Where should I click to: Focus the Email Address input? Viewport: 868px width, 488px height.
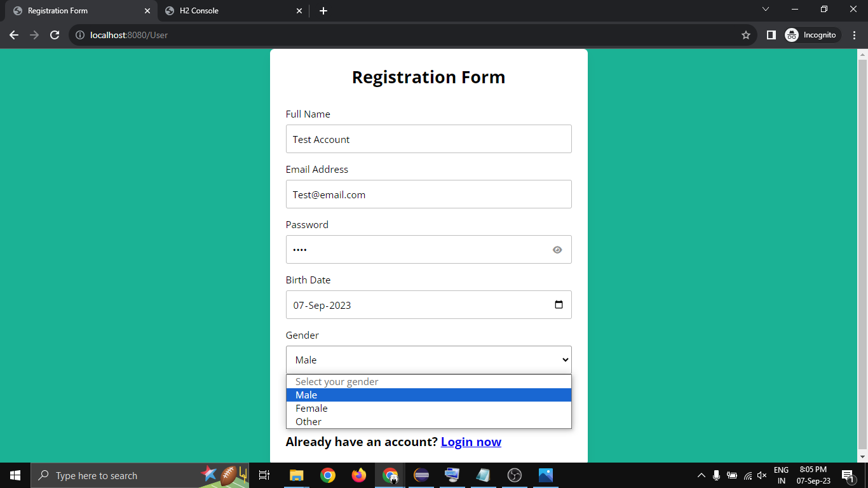click(x=429, y=194)
